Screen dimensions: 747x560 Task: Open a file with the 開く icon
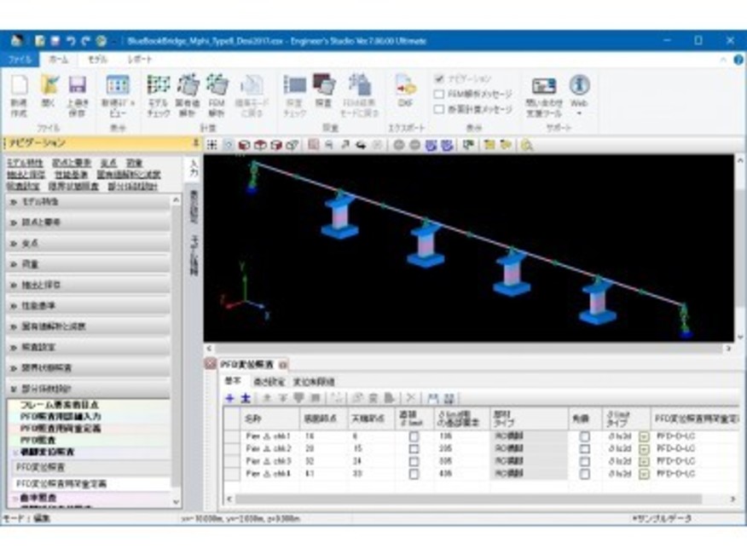coord(49,86)
